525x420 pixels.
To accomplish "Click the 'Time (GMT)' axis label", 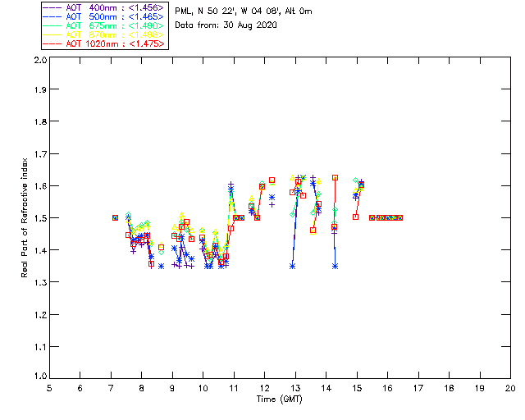I will (279, 399).
